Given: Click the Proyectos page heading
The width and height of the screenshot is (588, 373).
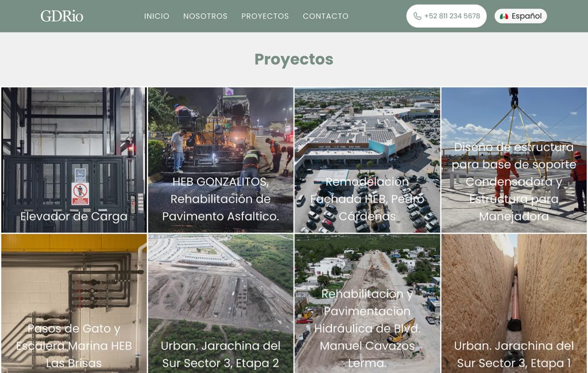Looking at the screenshot, I should pyautogui.click(x=293, y=59).
